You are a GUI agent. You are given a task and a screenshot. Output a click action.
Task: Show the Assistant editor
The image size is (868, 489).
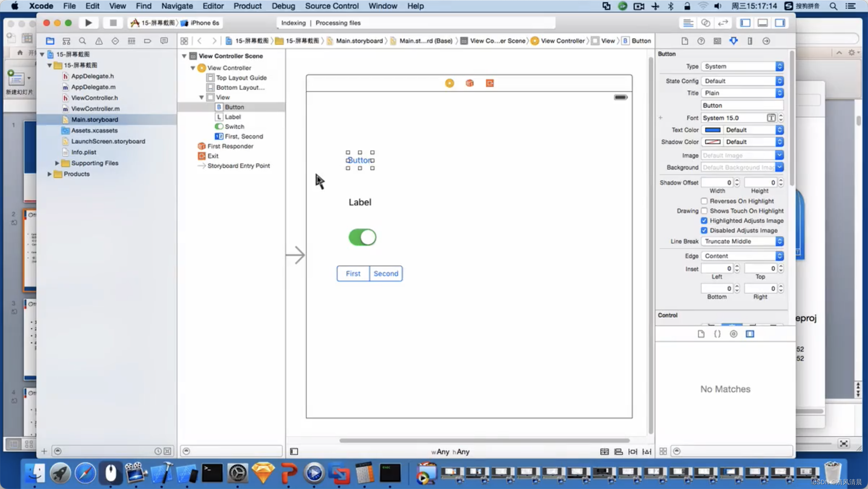click(x=705, y=23)
